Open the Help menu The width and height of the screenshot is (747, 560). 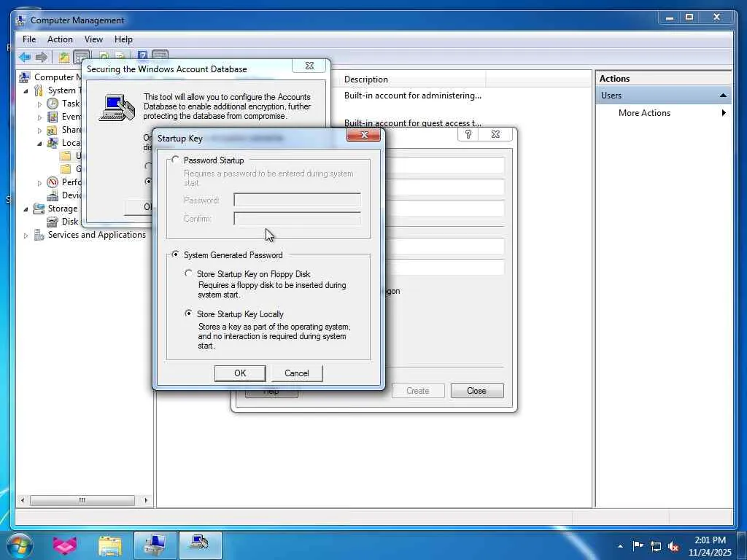[123, 39]
